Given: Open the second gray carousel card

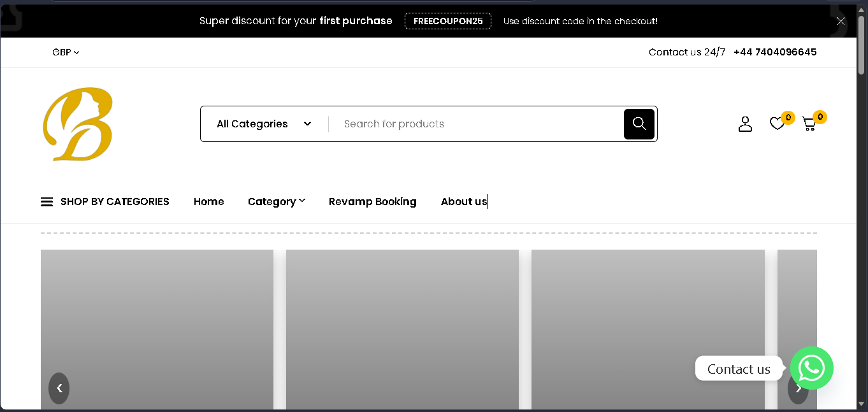Looking at the screenshot, I should (402, 329).
